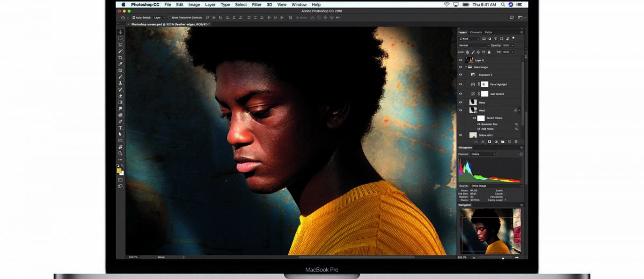Click the delete layer trash icon
Viewport: 644px width, 279px height.
(x=516, y=142)
